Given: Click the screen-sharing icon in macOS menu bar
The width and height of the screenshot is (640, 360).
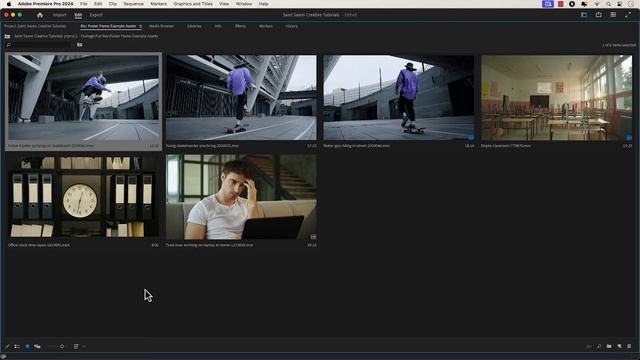Looking at the screenshot, I should pyautogui.click(x=548, y=4).
